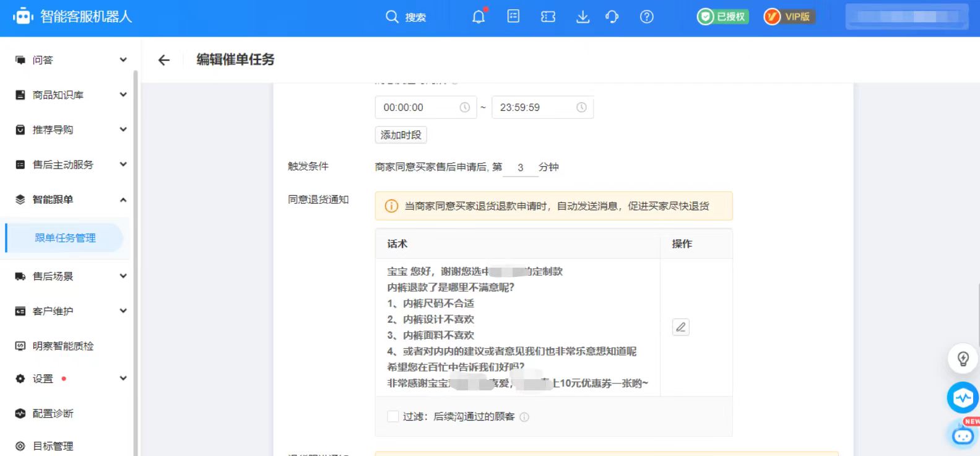Open 配置诊断 in sidebar
The height and width of the screenshot is (456, 980).
coord(53,413)
